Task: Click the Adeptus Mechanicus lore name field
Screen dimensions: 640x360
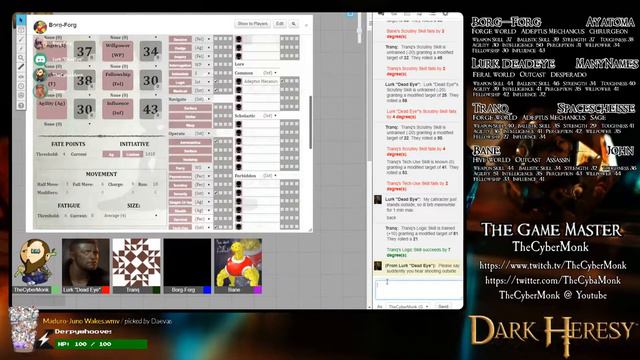Action: [x=261, y=81]
